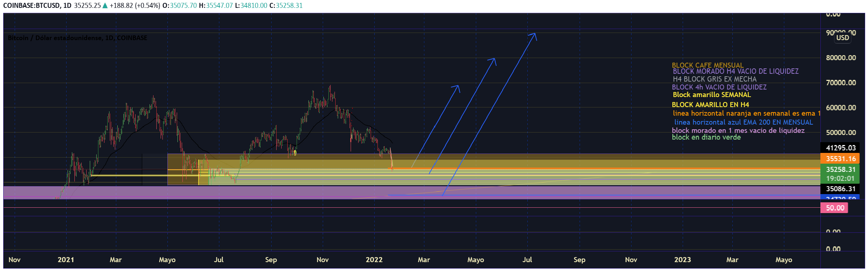Viewport: 868px width, 270px height.
Task: Click the Nov label just before 2022
Action: coord(322,260)
